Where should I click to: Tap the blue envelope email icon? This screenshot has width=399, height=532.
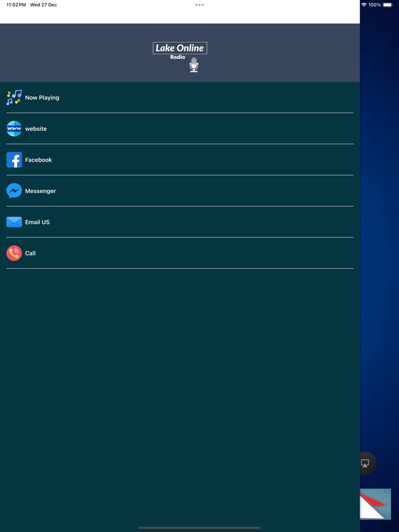tap(14, 222)
